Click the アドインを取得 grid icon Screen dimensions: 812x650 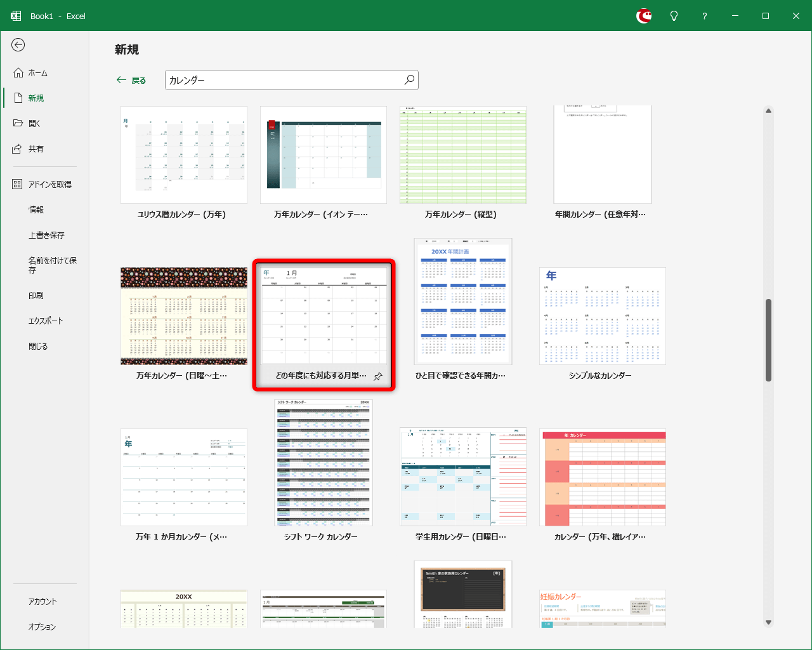17,184
